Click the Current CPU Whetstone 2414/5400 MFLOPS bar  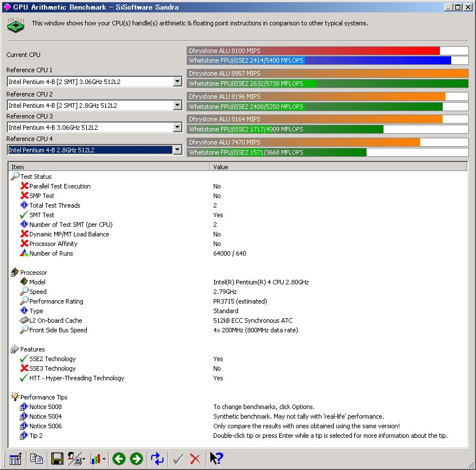coord(327,60)
